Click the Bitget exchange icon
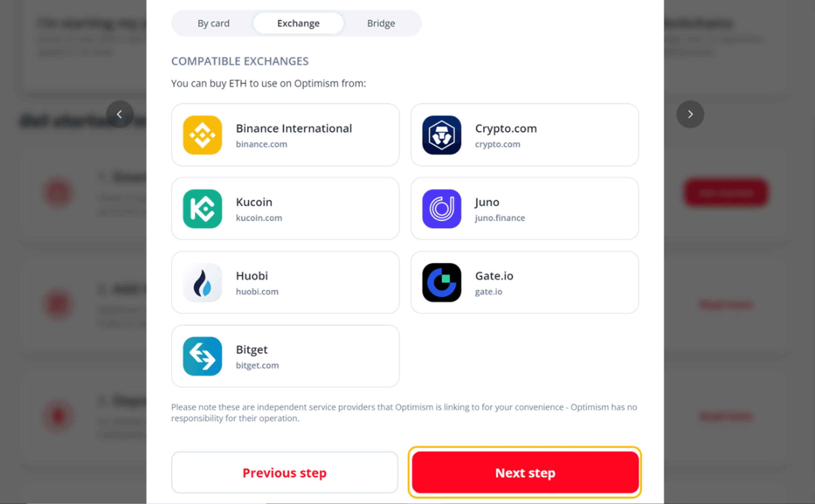The image size is (815, 504). [x=203, y=356]
